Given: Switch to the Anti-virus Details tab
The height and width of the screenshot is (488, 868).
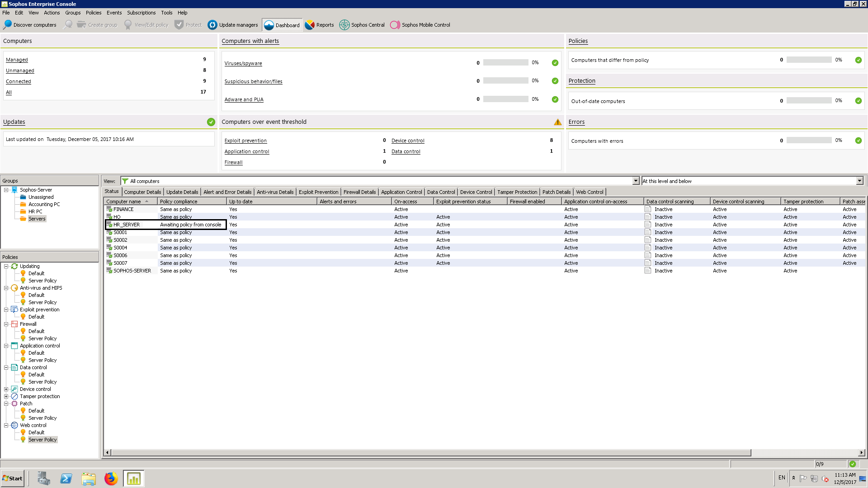Looking at the screenshot, I should click(x=275, y=192).
